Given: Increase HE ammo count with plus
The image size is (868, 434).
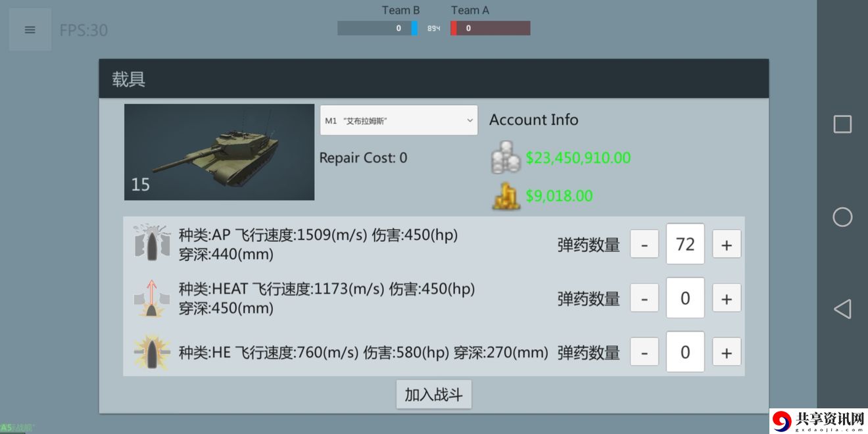Looking at the screenshot, I should [x=727, y=352].
